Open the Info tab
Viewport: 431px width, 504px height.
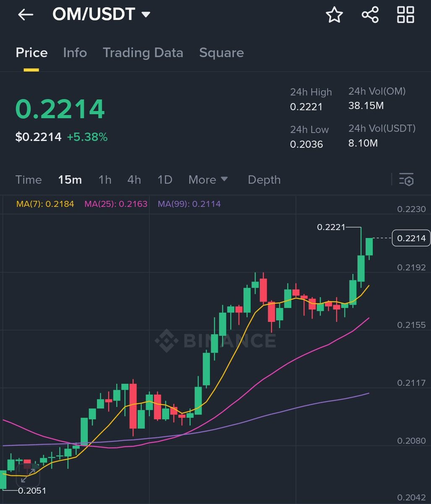click(x=75, y=53)
